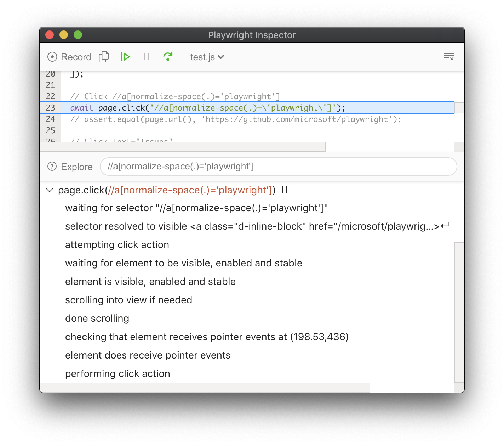Close the Playwright Inspector window
Image resolution: width=504 pixels, height=445 pixels.
click(50, 35)
